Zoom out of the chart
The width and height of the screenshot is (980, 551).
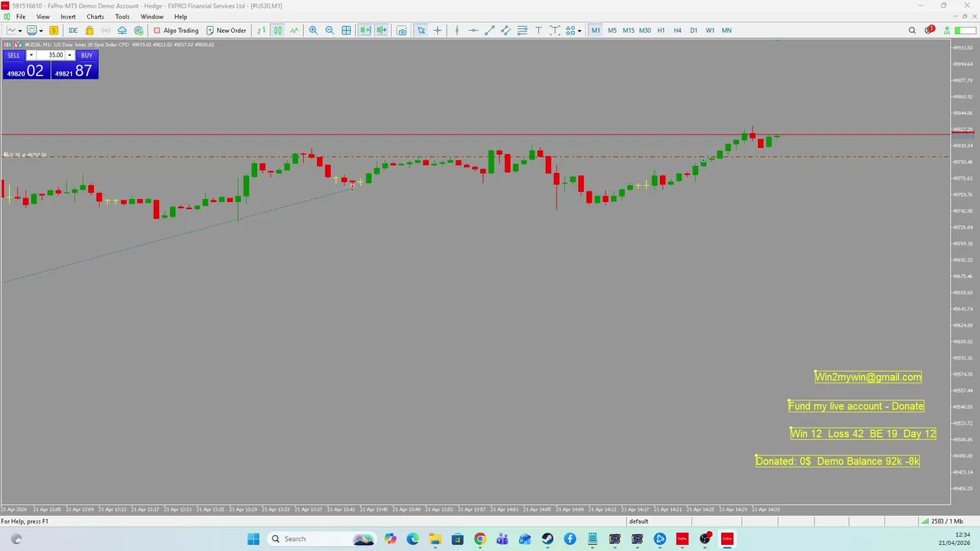(329, 31)
